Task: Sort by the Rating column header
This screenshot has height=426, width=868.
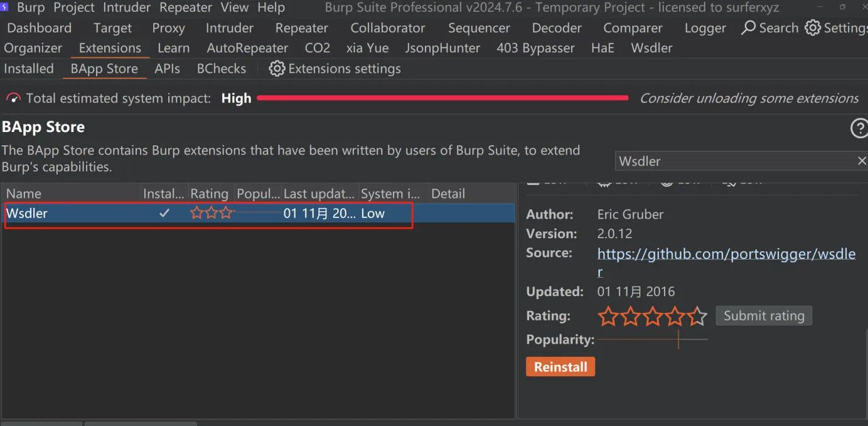Action: (x=211, y=194)
